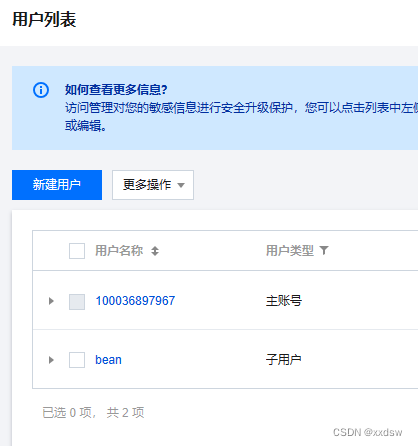The height and width of the screenshot is (446, 418).
Task: Click the 子用户 type cell
Action: point(284,360)
